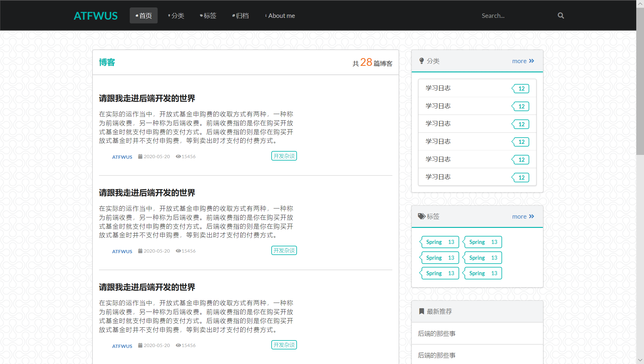Click calendar icon on second post
The height and width of the screenshot is (364, 644).
[x=140, y=251]
